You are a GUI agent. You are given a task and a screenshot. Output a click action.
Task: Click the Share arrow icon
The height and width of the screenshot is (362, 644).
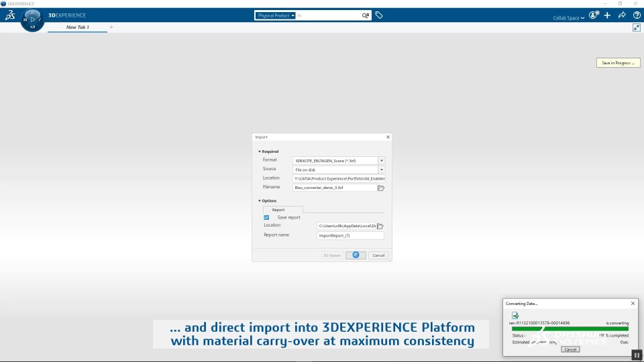coord(623,15)
